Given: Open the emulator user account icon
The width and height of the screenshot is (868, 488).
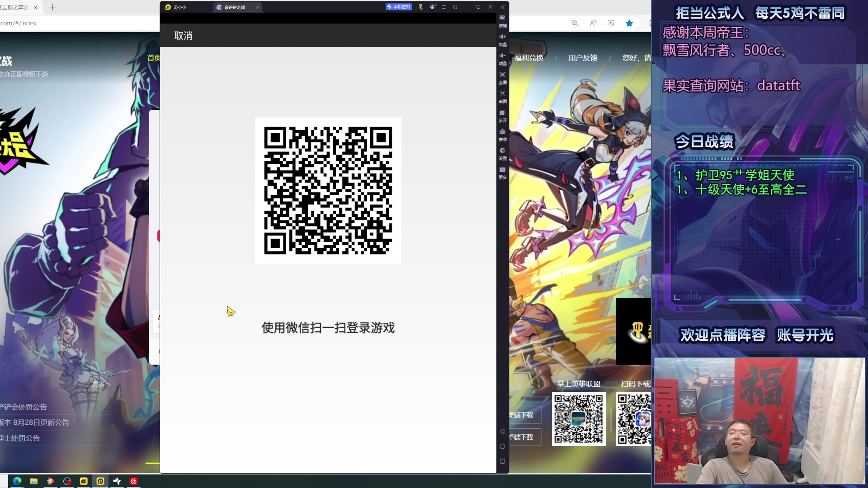Looking at the screenshot, I should point(432,7).
